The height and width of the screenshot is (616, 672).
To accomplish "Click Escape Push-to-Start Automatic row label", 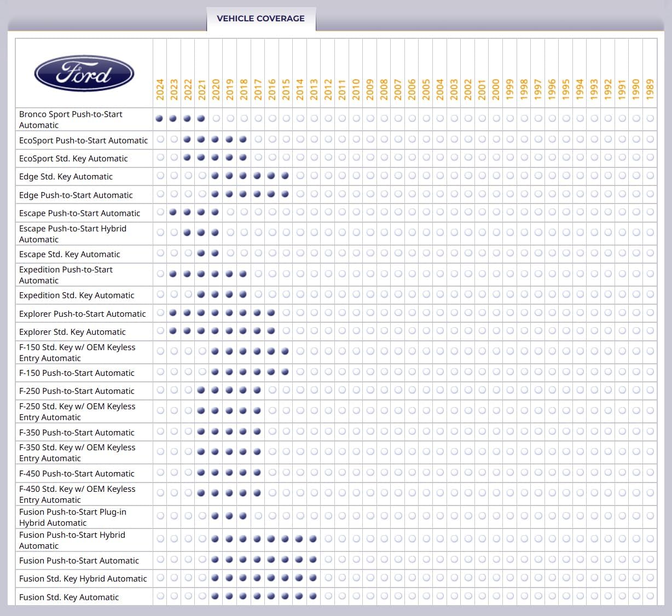I will (79, 213).
